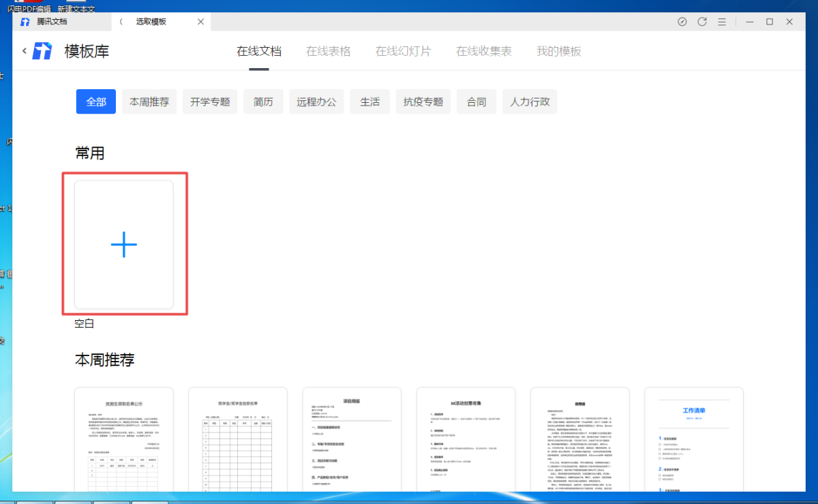Viewport: 818px width, 504px height.
Task: Click the back arrow beside 模板库
Action: tap(25, 51)
